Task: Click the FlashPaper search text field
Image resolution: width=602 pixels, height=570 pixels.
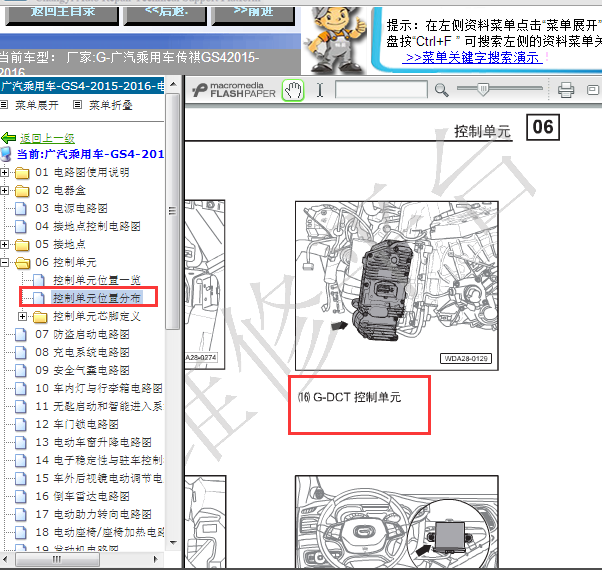Action: (x=381, y=89)
